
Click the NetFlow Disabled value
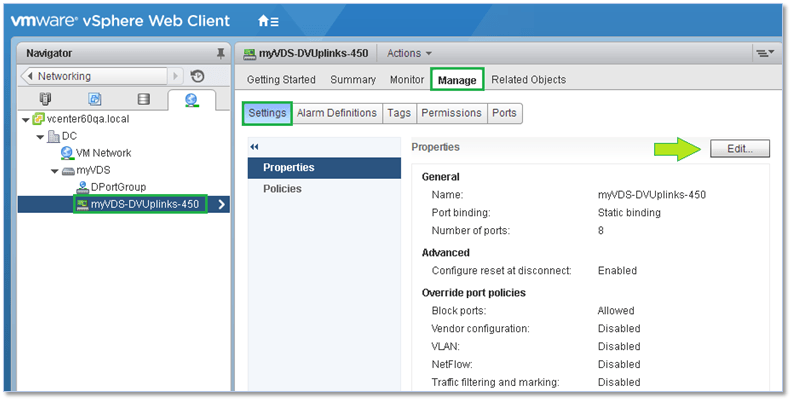point(619,365)
